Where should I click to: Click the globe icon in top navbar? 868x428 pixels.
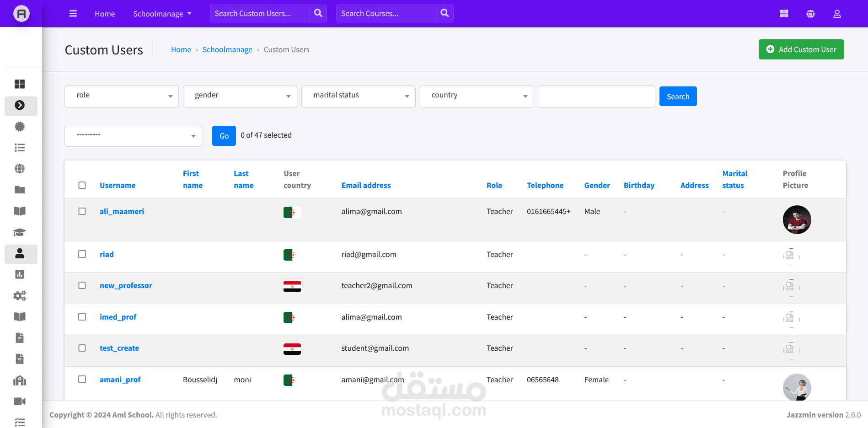click(810, 14)
